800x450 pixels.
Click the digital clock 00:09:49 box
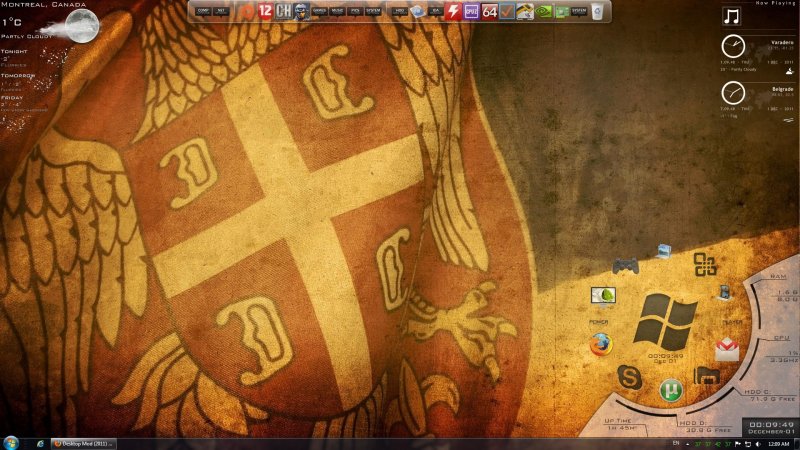pos(771,428)
